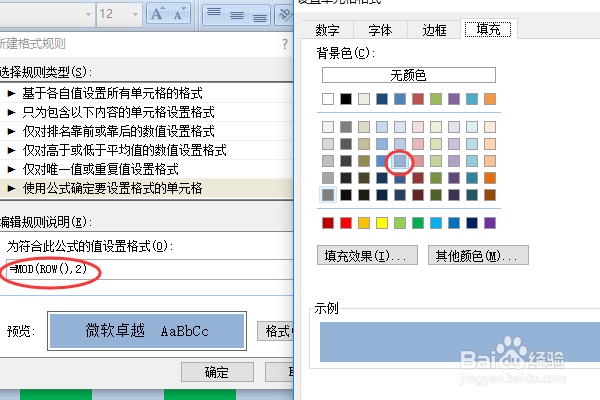Click the help question mark icon
Viewport: 600px width, 400px height.
[285, 44]
